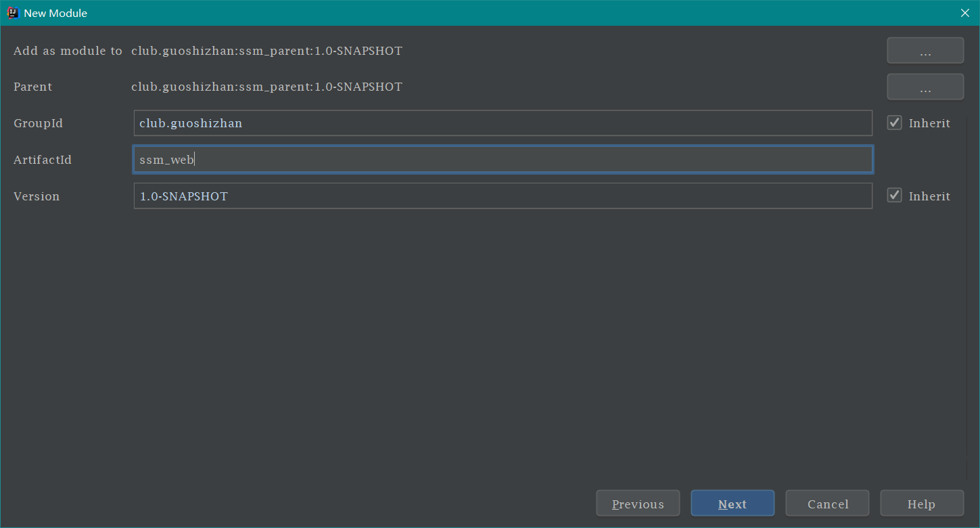The width and height of the screenshot is (980, 528).
Task: Cancel the new module wizard
Action: click(827, 504)
